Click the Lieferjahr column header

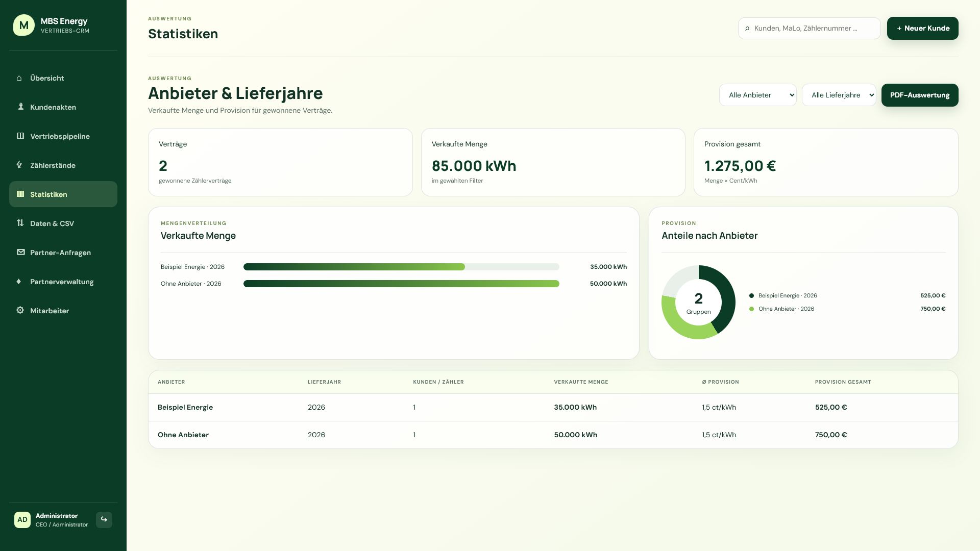pos(324,382)
